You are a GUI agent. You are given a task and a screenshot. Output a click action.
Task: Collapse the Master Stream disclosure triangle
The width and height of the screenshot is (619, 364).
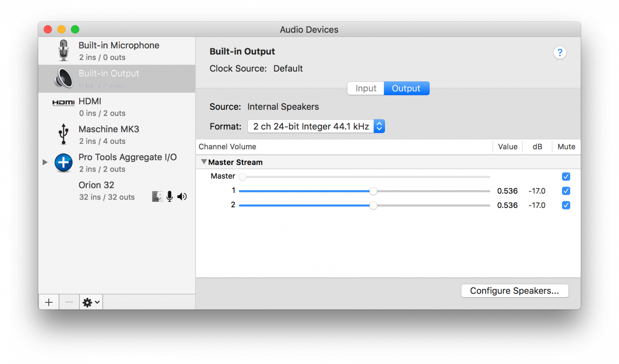click(x=204, y=161)
